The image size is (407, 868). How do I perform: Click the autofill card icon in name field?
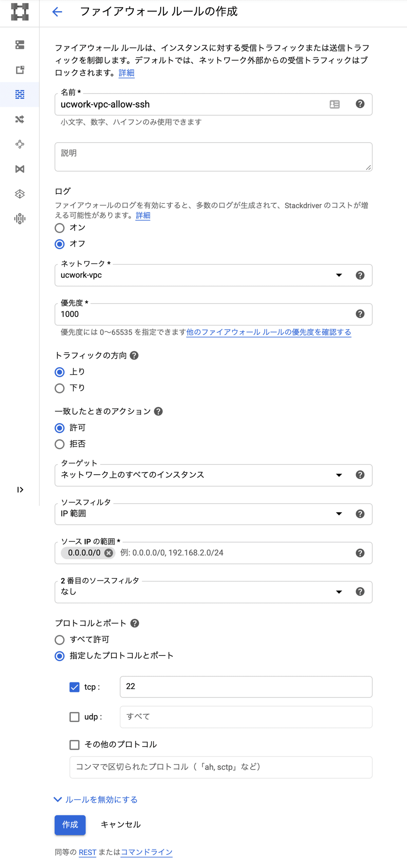pos(334,104)
